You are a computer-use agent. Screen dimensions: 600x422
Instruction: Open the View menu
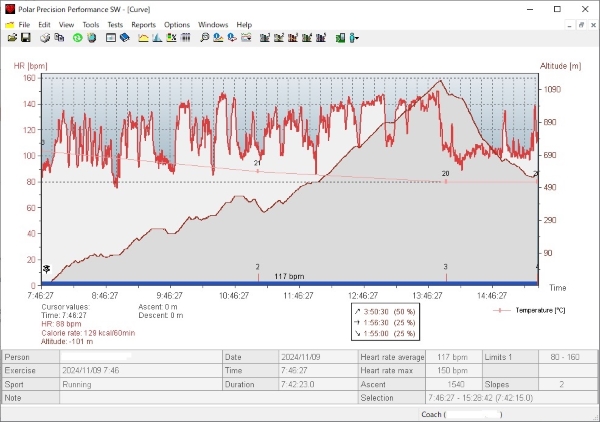(x=66, y=24)
